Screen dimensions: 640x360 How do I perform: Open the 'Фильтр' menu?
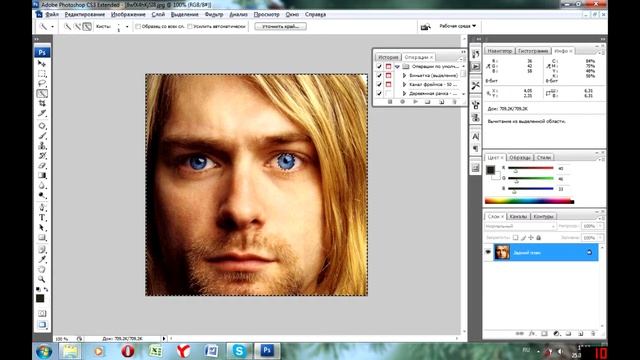pos(214,15)
